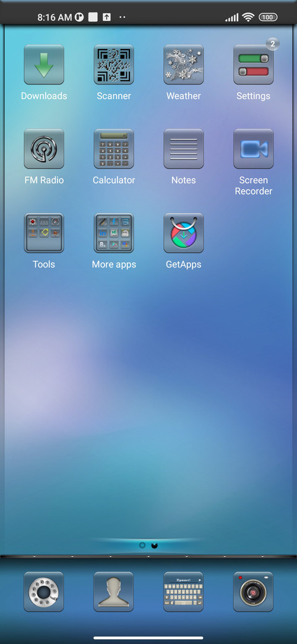Tap the battery indicator showing 100
Image resolution: width=297 pixels, height=644 pixels.
(268, 17)
